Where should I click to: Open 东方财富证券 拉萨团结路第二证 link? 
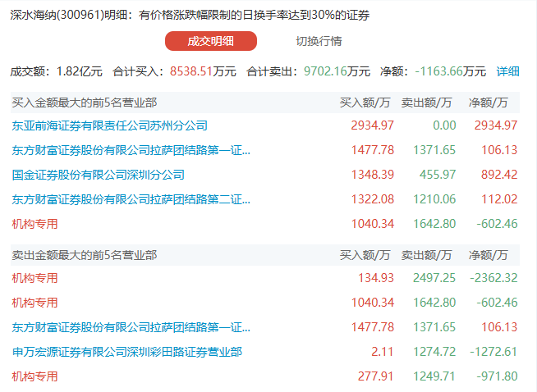tap(131, 199)
